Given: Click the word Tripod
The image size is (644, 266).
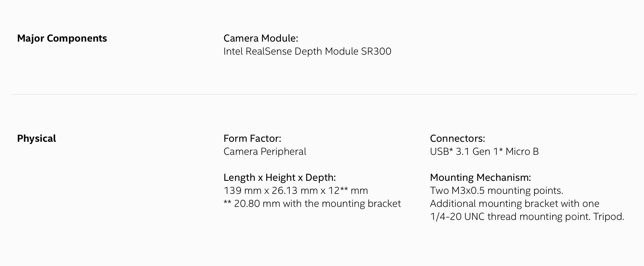Looking at the screenshot, I should (x=608, y=216).
